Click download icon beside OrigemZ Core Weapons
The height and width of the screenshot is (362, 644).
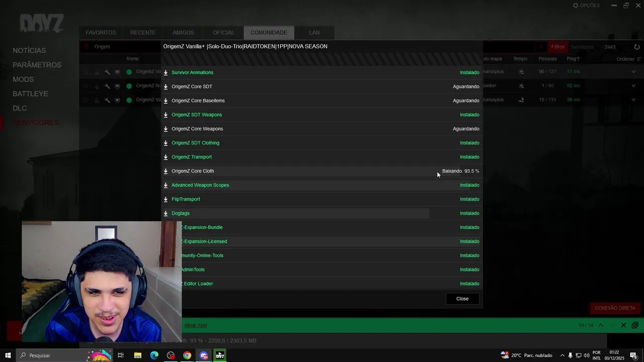pos(166,129)
